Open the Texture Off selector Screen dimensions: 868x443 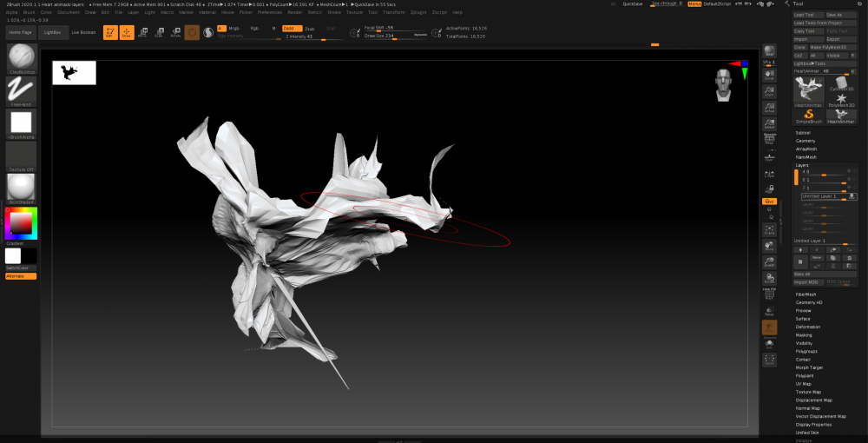click(x=21, y=156)
